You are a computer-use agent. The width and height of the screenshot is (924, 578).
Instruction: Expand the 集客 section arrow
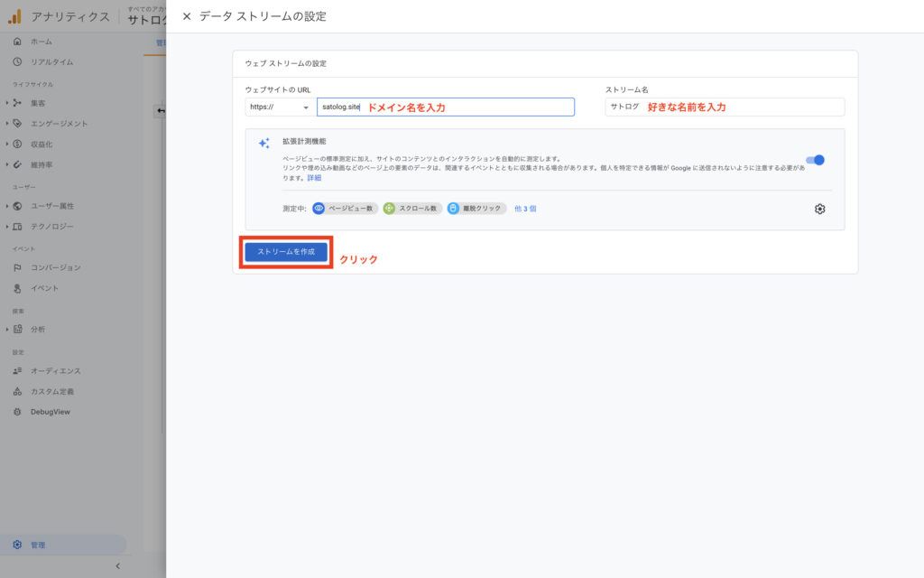click(7, 103)
